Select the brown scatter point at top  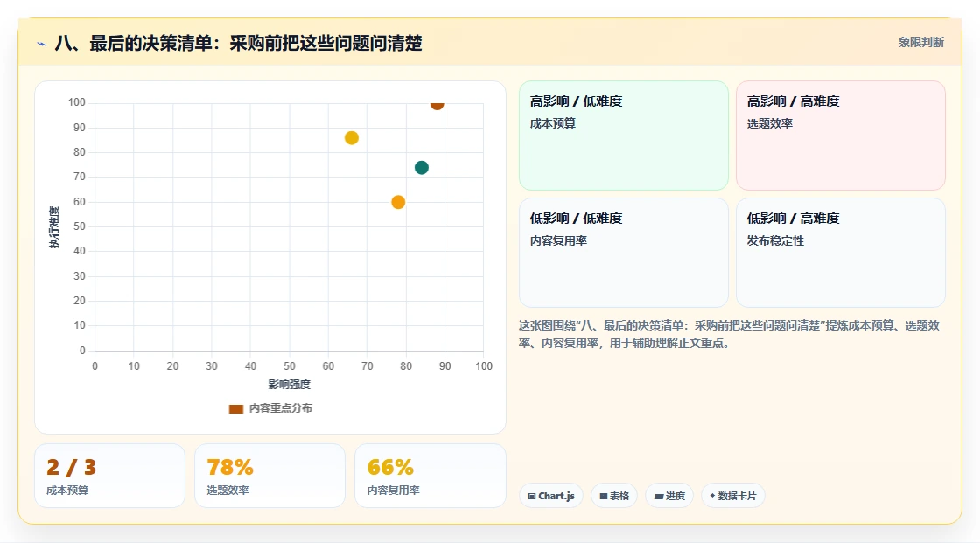coord(437,104)
